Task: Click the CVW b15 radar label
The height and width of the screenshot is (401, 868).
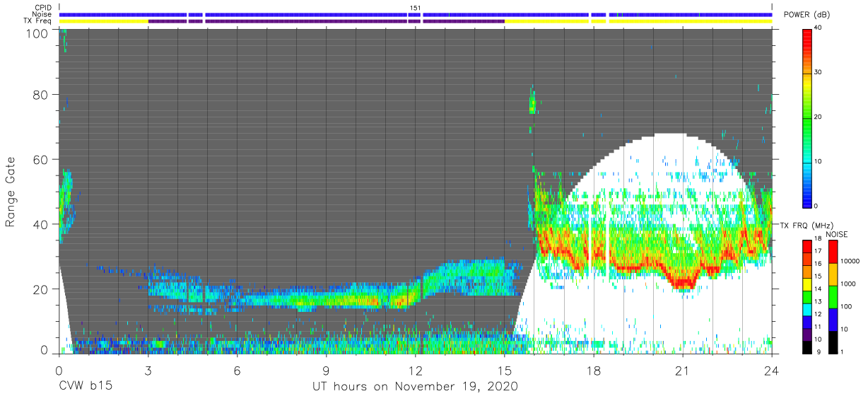Action: pos(85,387)
